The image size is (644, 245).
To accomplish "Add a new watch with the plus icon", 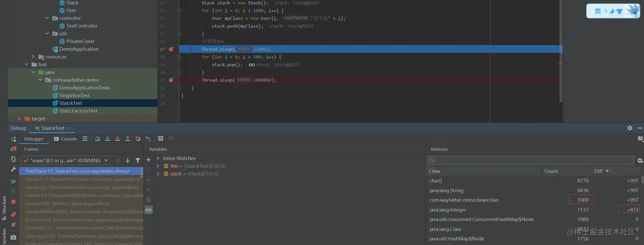I will point(149,160).
